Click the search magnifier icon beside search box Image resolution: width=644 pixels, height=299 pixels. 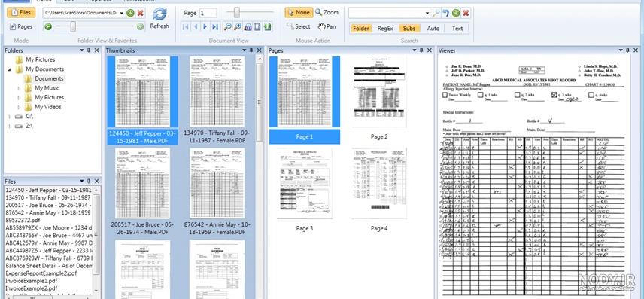(436, 13)
